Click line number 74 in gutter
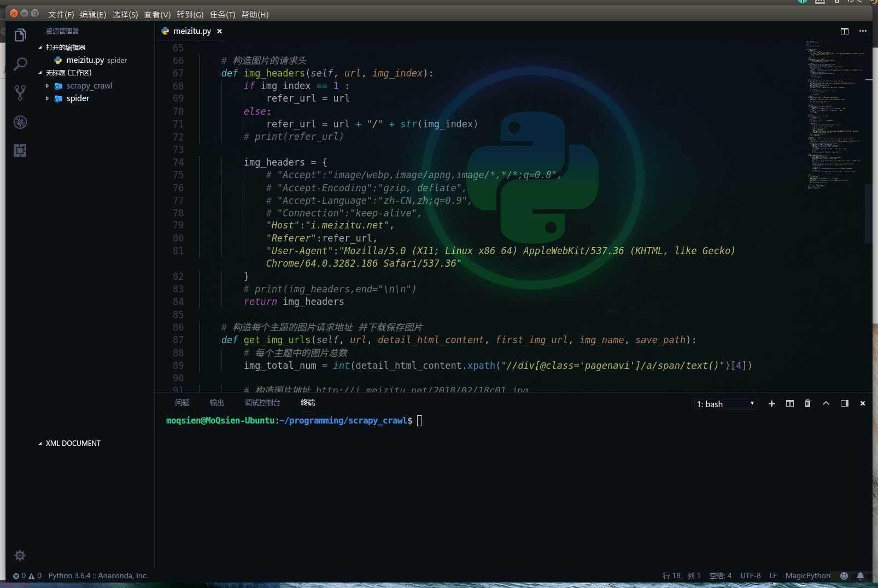This screenshot has width=878, height=588. coord(178,162)
